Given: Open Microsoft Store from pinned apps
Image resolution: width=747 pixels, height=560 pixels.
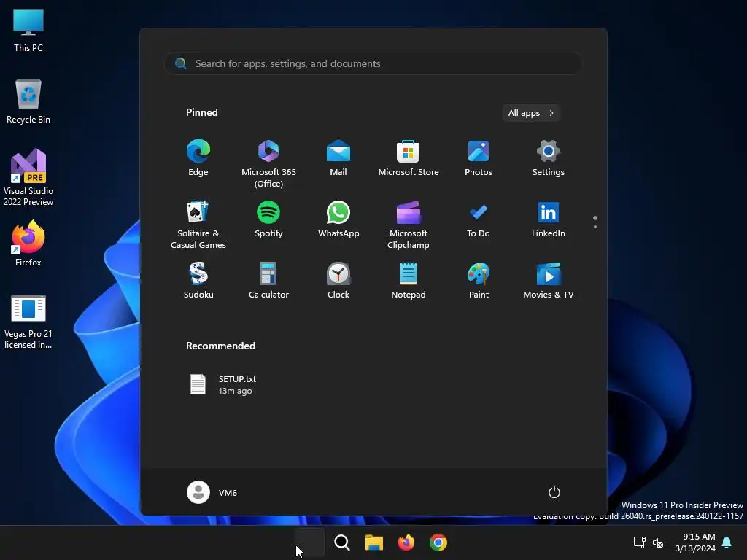Looking at the screenshot, I should coord(409,158).
